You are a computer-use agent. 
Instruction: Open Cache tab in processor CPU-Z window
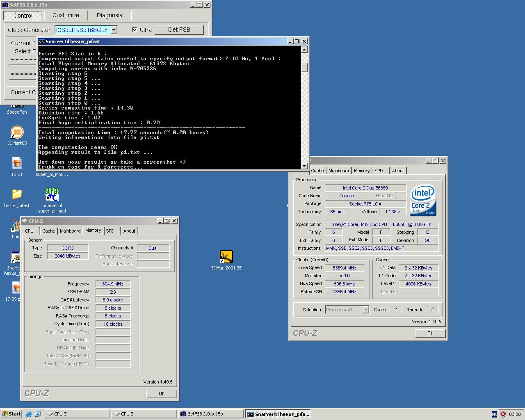point(317,171)
